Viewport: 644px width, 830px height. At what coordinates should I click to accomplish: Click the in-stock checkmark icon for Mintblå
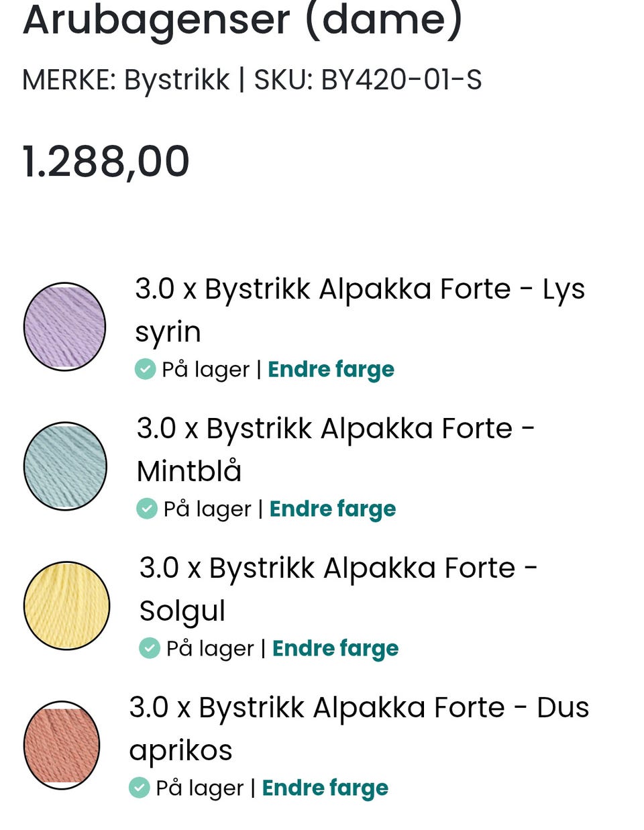146,509
